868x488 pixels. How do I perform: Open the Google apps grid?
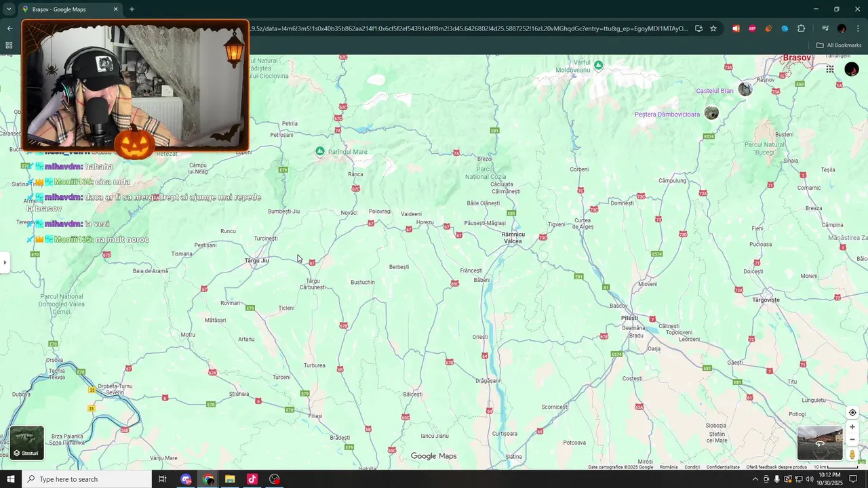coord(830,69)
